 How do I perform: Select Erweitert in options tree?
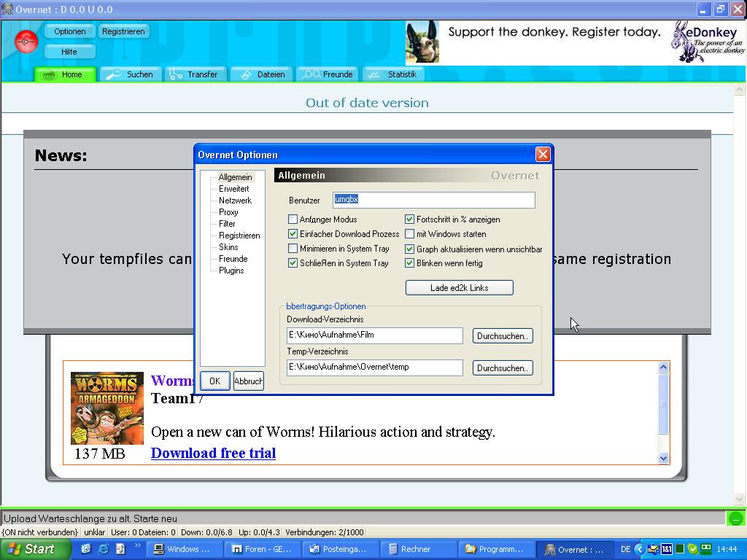coord(234,189)
